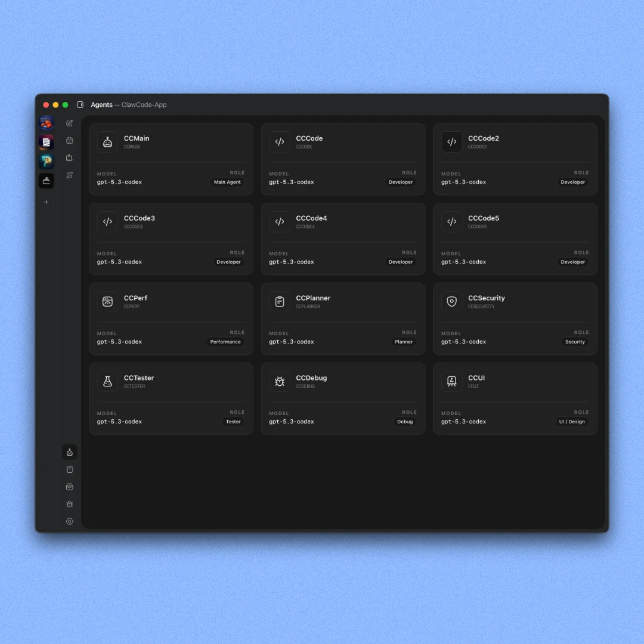Open the clipboard icon in the sidebar
The height and width of the screenshot is (644, 644).
pos(70,157)
